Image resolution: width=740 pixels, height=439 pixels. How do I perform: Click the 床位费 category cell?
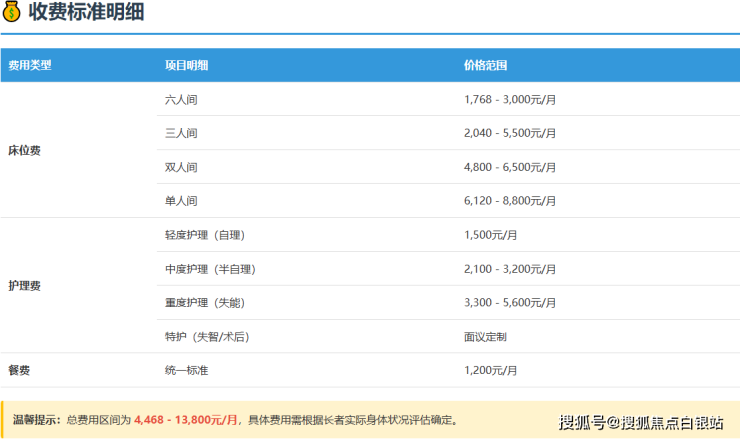coord(25,150)
